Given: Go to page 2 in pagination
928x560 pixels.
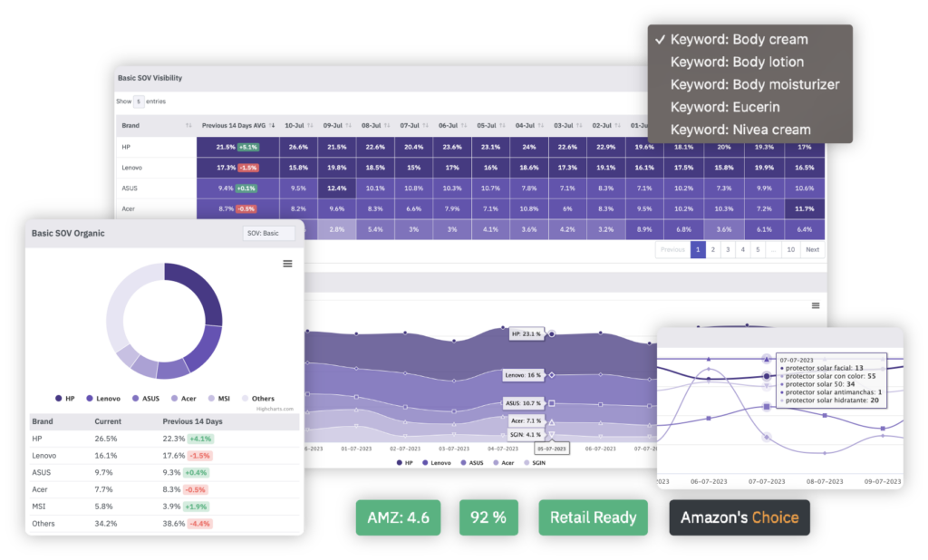Looking at the screenshot, I should [712, 250].
